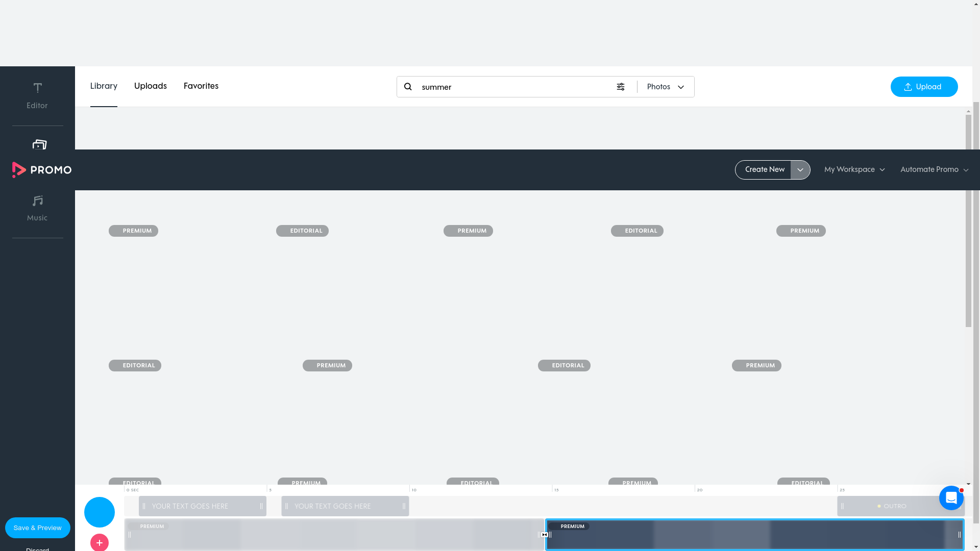Expand the Photos media type dropdown
The image size is (980, 551).
point(666,87)
